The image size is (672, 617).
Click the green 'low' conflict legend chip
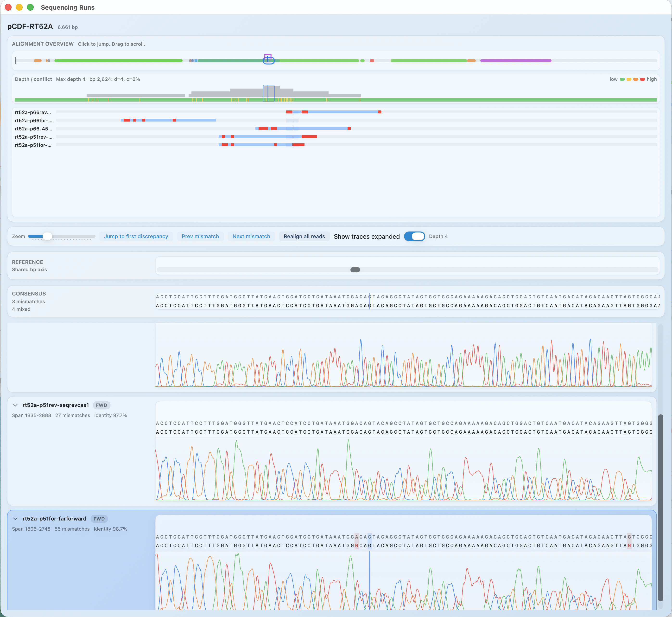point(622,79)
